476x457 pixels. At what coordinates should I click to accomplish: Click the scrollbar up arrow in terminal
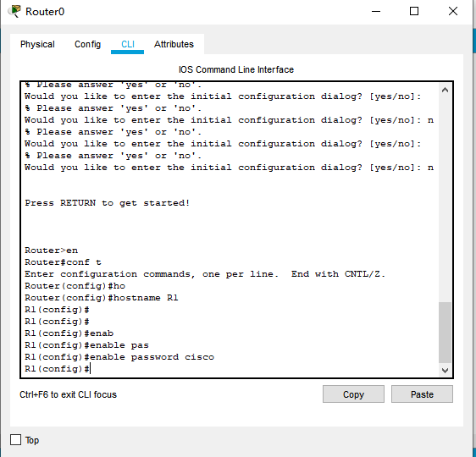(x=445, y=90)
